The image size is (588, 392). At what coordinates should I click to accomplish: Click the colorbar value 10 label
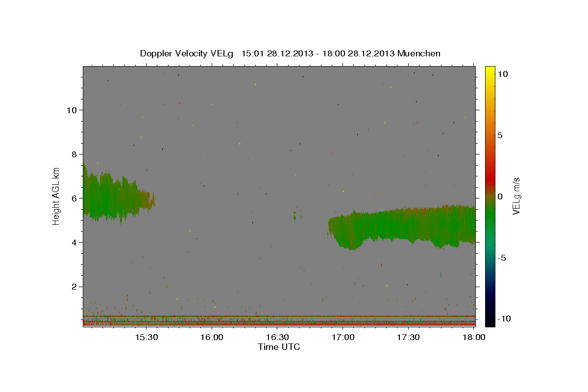coord(502,74)
